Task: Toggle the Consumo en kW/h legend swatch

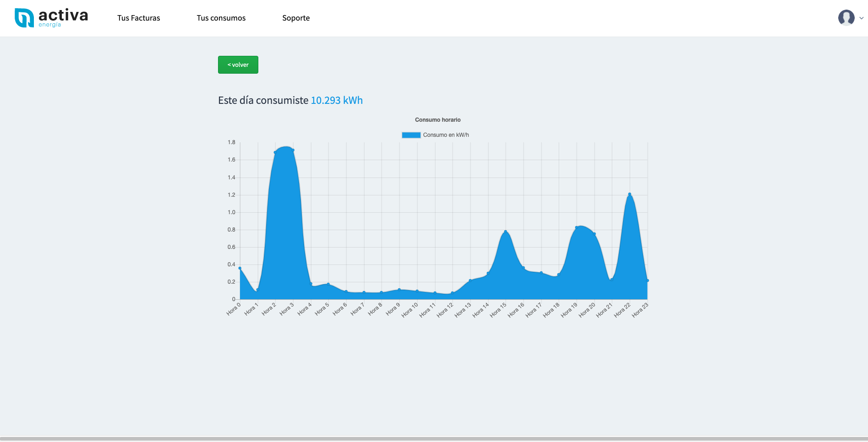Action: (411, 135)
